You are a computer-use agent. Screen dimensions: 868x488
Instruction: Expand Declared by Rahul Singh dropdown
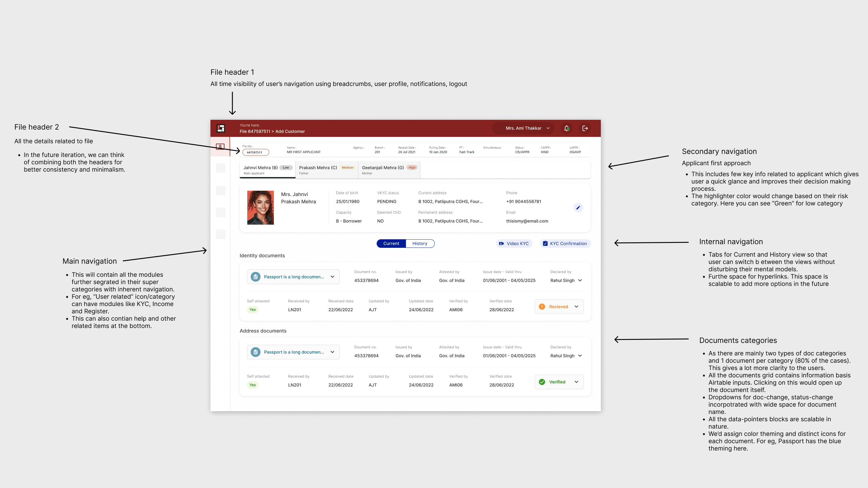pyautogui.click(x=566, y=280)
